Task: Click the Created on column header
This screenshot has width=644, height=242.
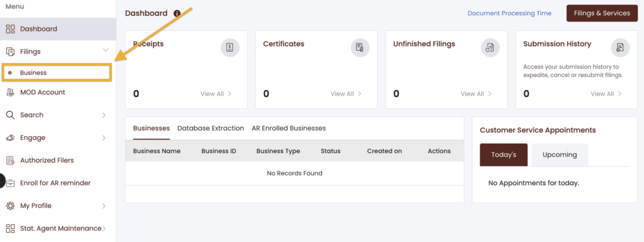Action: click(384, 151)
